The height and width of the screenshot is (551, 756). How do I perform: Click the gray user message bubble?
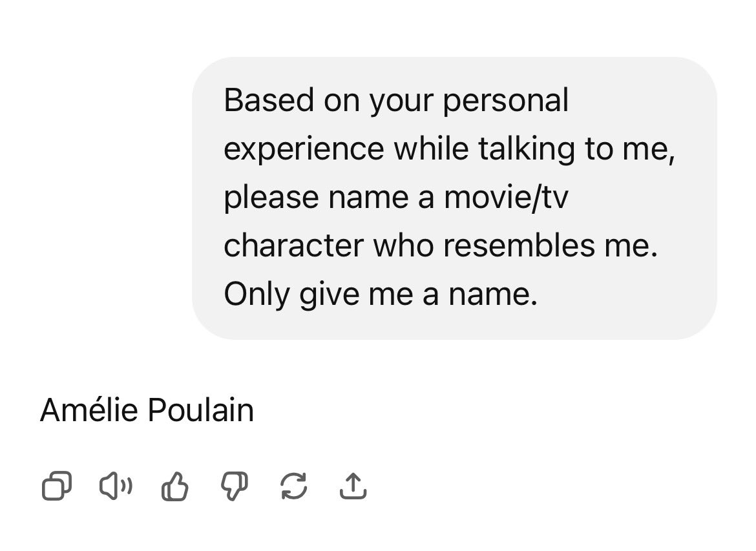454,198
